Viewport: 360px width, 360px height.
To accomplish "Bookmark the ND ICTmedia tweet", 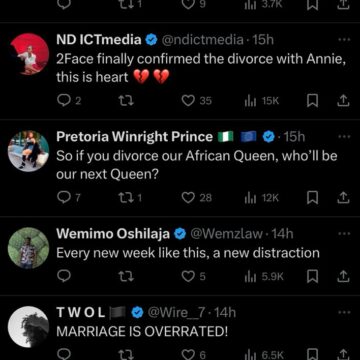I will [312, 101].
